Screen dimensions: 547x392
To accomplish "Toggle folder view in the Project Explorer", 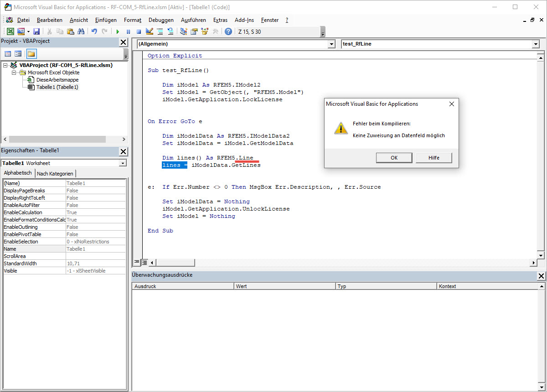I will (31, 53).
